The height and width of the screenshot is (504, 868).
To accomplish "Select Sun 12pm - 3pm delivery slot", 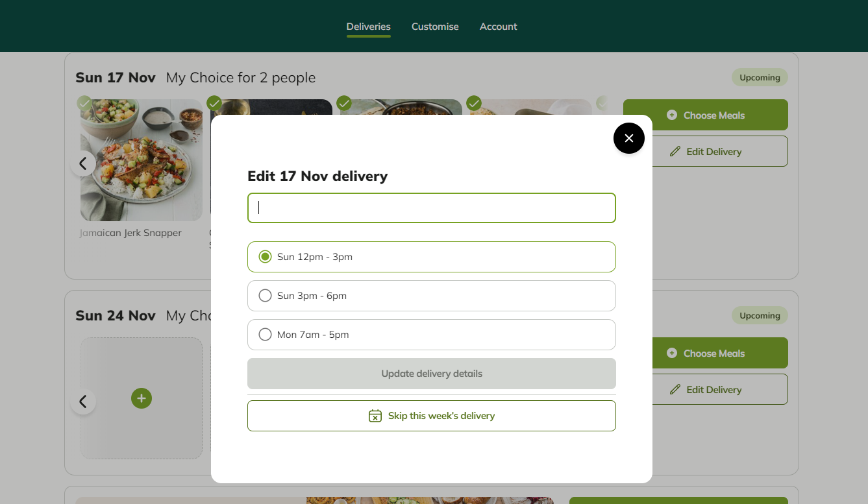I will click(431, 257).
